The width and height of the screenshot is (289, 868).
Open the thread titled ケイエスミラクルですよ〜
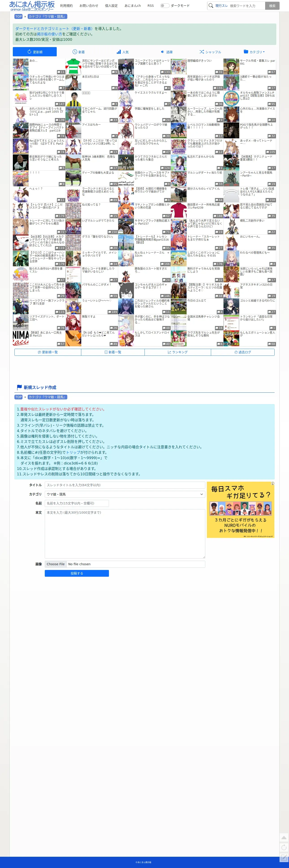tap(151, 93)
